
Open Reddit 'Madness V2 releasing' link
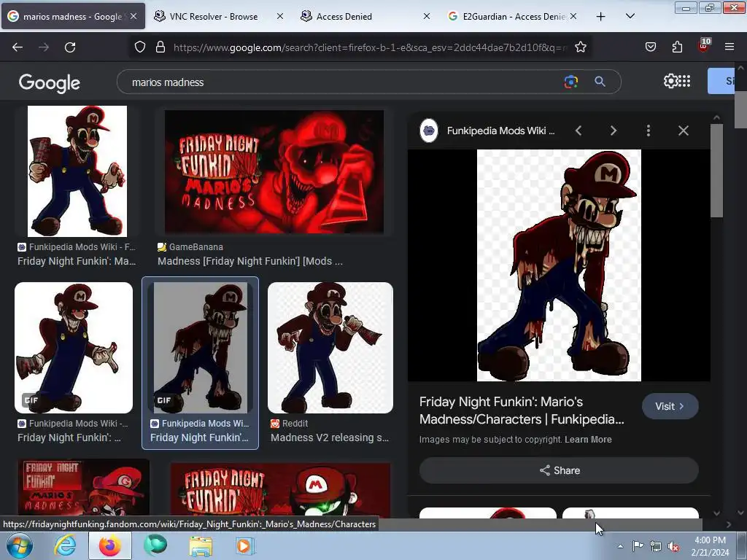click(x=330, y=437)
